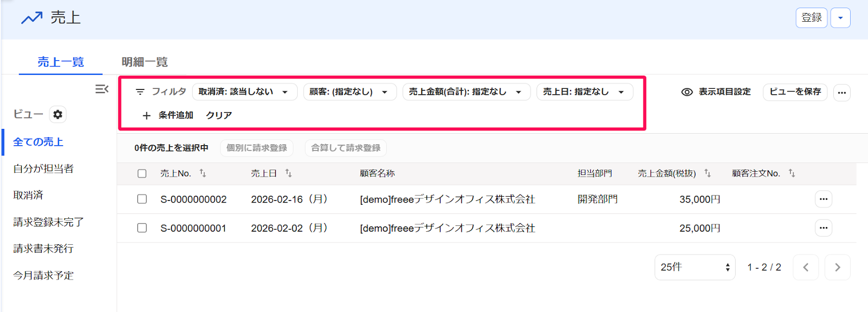Select the 請求書未発行 view

coord(43,249)
